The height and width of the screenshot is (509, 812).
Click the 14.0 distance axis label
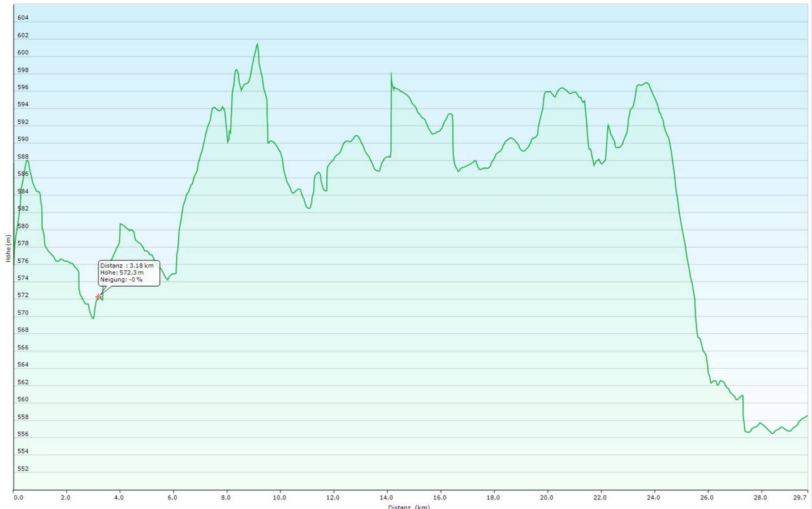387,498
